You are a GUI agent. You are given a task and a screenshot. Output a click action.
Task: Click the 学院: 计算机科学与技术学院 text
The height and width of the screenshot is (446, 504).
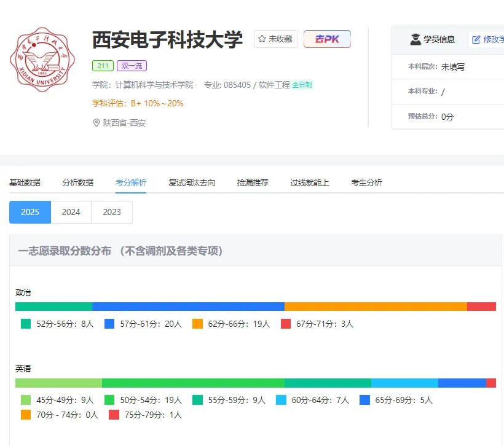143,85
